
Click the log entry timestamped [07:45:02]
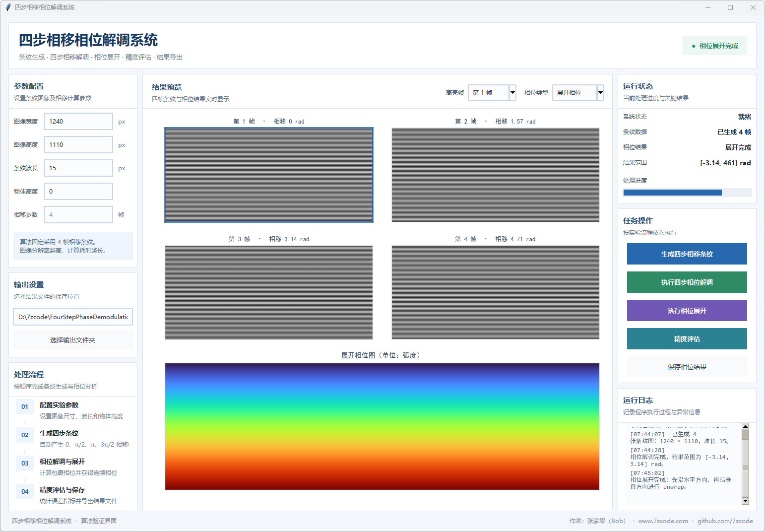[x=681, y=480]
